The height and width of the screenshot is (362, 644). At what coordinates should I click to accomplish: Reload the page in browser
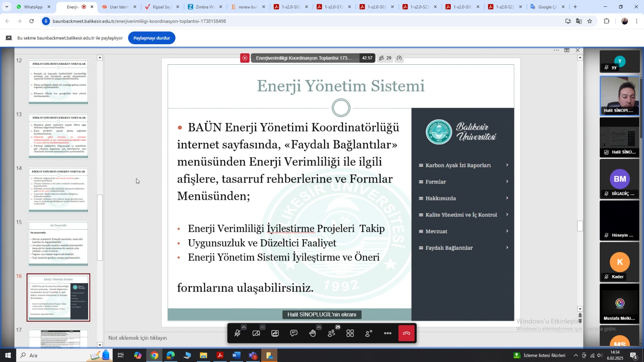point(31,21)
